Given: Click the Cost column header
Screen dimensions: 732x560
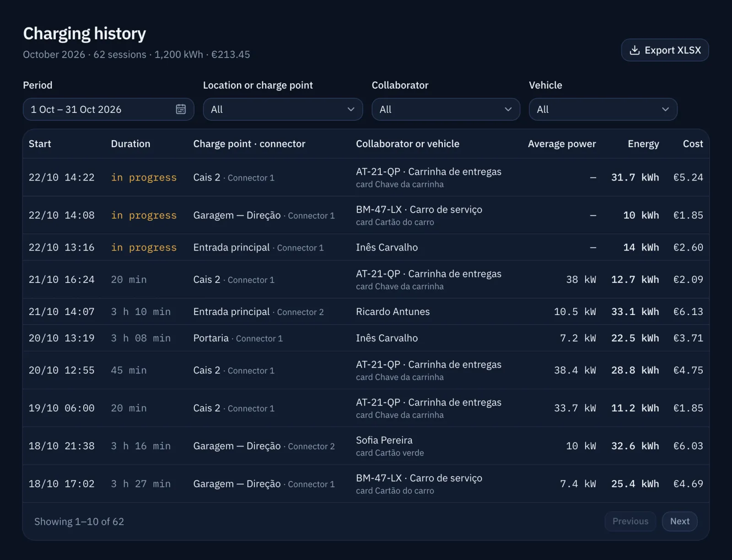Looking at the screenshot, I should [x=693, y=144].
